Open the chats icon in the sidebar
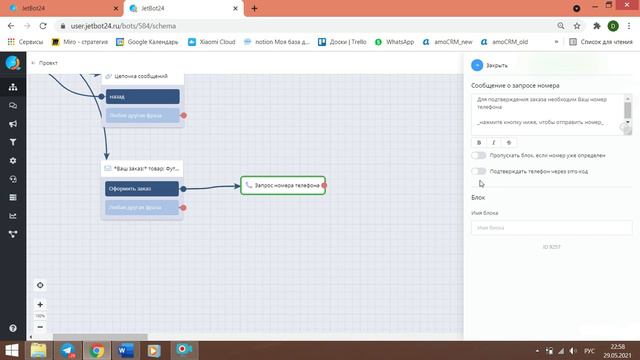This screenshot has height=360, width=640. 13,106
